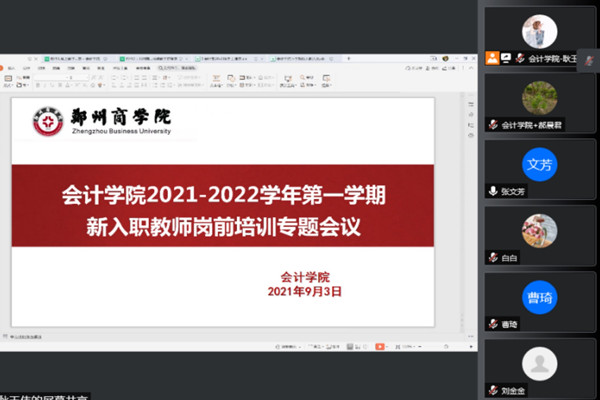Click the gray default avatar of 刘金金
600x400 pixels.
540,364
